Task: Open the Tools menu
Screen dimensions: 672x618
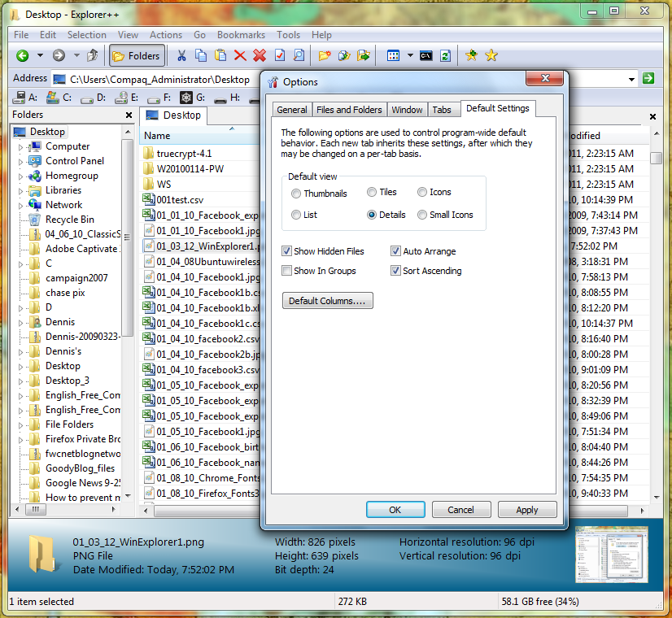Action: pos(288,35)
